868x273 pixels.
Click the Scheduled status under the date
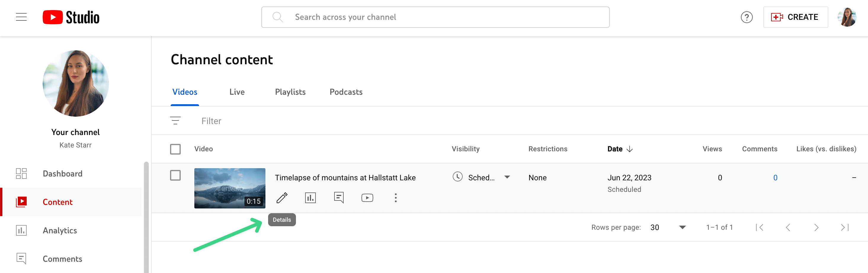[624, 190]
